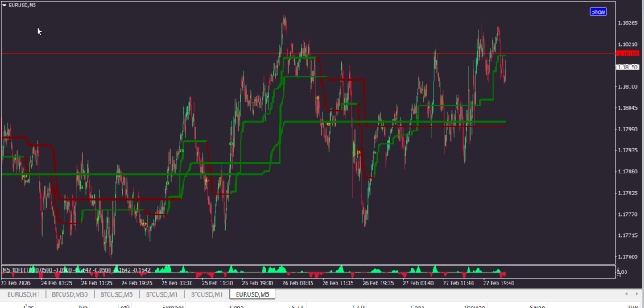The width and height of the screenshot is (644, 308).
Task: Click the 27 Feb 03:40 time label
Action: [x=419, y=283]
